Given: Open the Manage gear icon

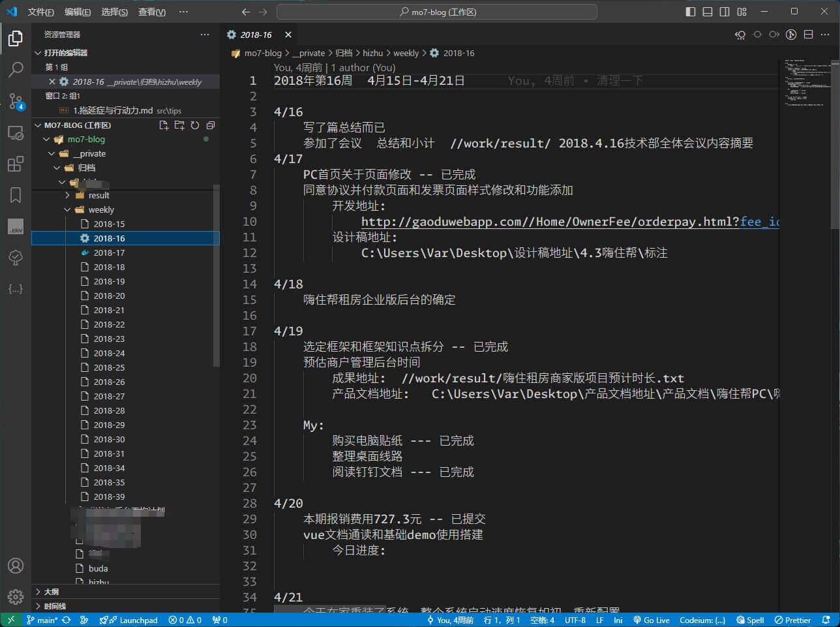Looking at the screenshot, I should 16,596.
